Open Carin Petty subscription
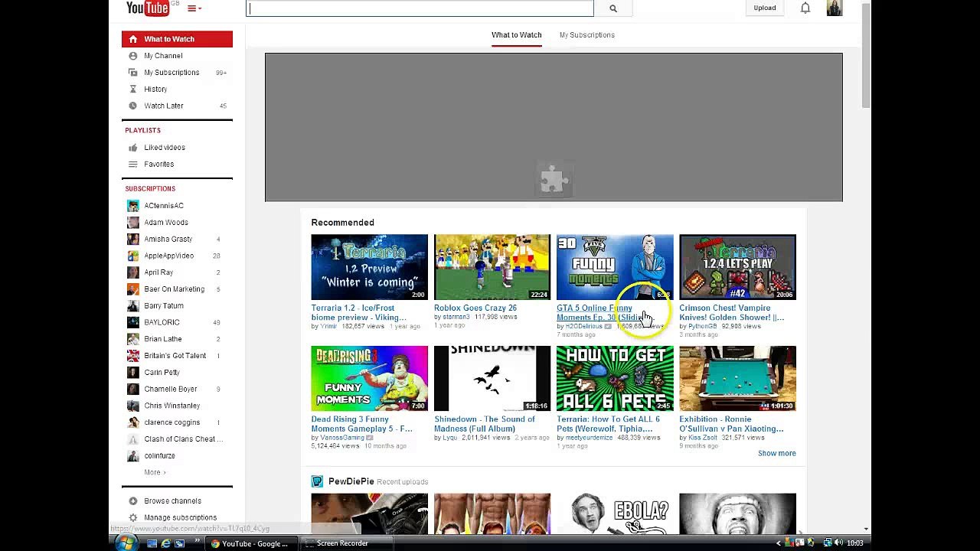Viewport: 980px width, 551px height. point(162,373)
